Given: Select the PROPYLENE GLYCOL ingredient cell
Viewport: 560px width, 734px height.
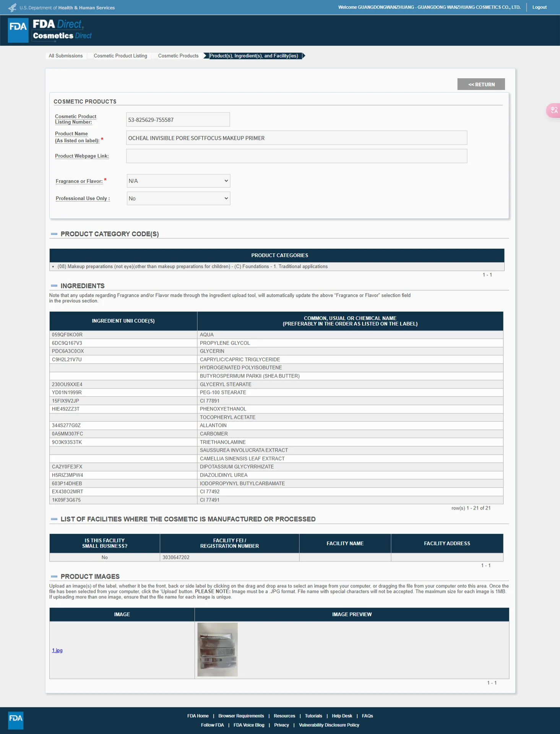Looking at the screenshot, I should 350,343.
